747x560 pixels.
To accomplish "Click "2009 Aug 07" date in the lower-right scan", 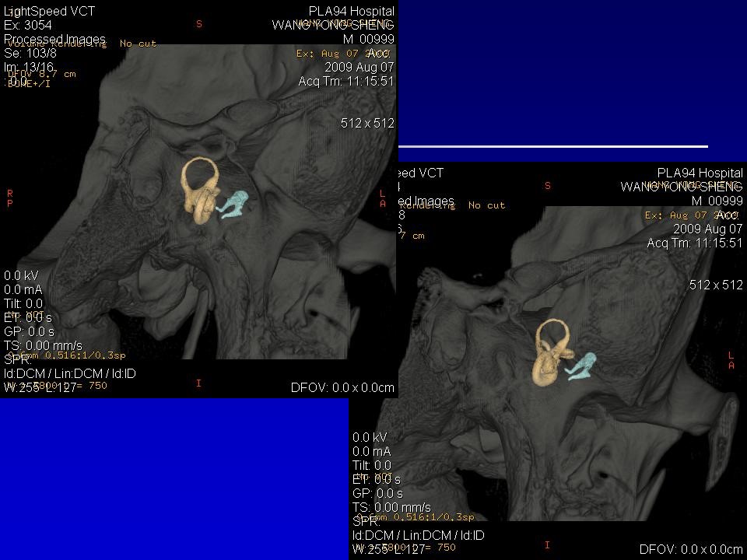I will click(x=708, y=229).
